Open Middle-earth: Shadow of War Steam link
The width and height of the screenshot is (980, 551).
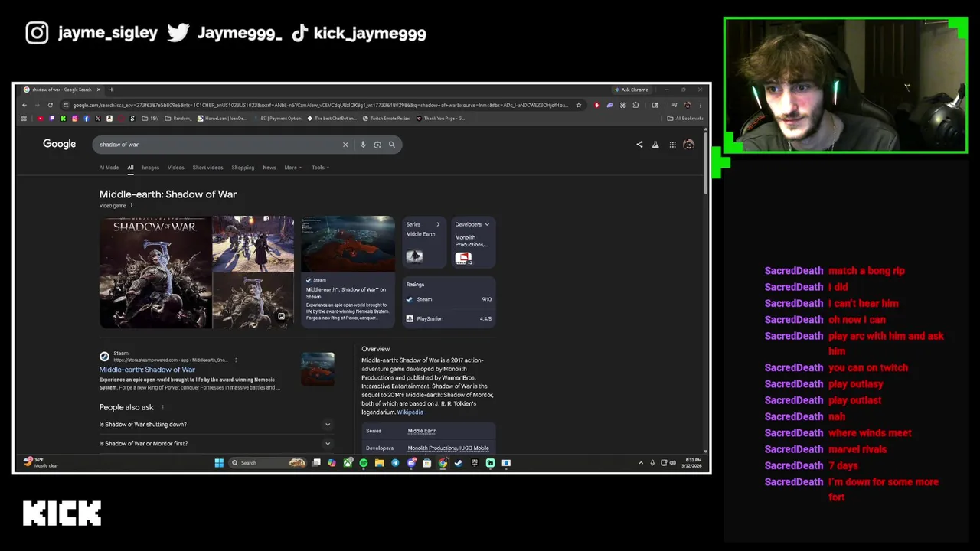147,370
